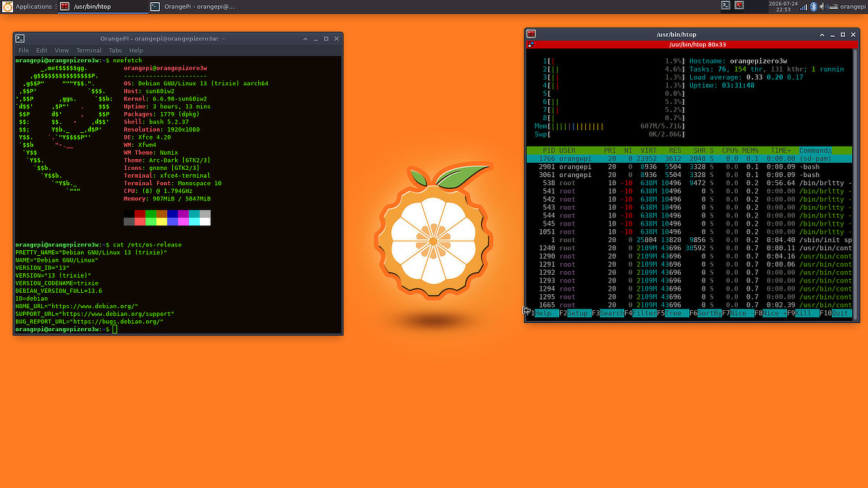Screen dimensions: 868x488
Task: Select htop process row PID 1665
Action: [689, 305]
